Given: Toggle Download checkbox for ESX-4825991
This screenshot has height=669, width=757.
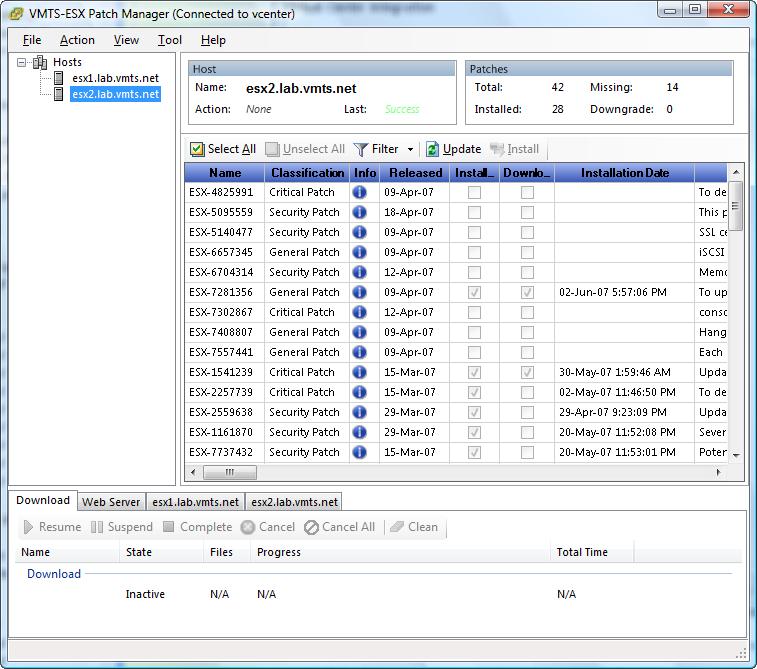Looking at the screenshot, I should (x=527, y=193).
